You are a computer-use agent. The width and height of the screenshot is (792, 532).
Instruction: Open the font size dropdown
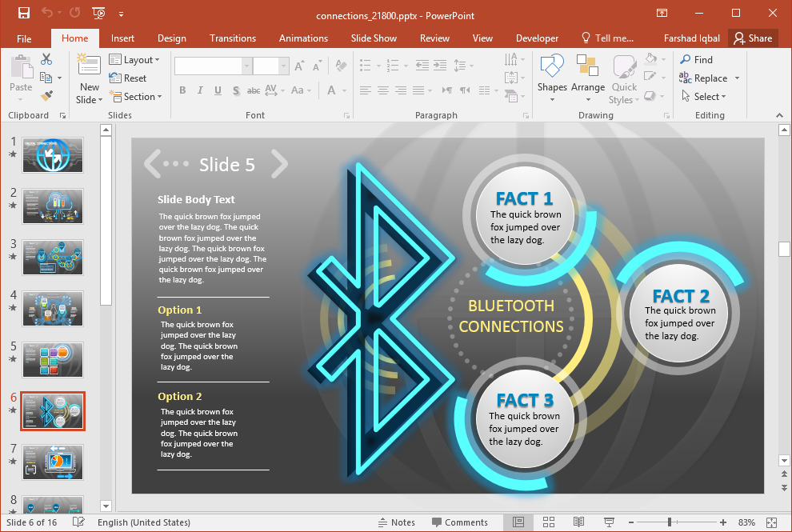pos(282,65)
